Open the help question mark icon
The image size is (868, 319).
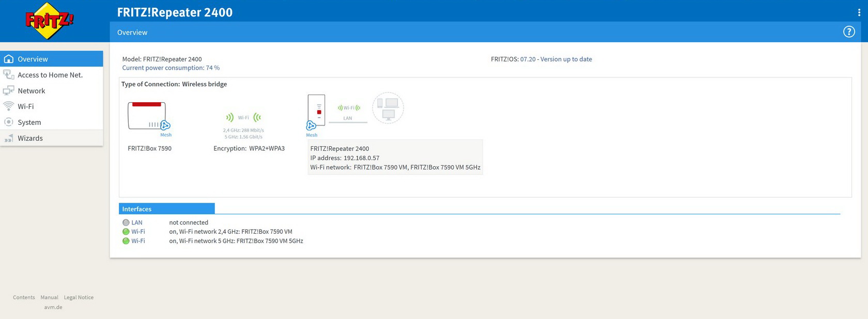pos(849,32)
